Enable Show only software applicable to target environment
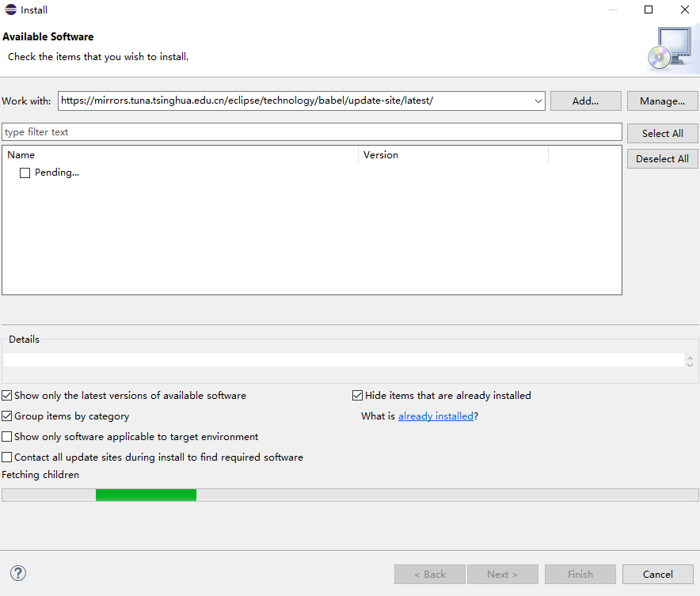700x596 pixels. (x=7, y=436)
